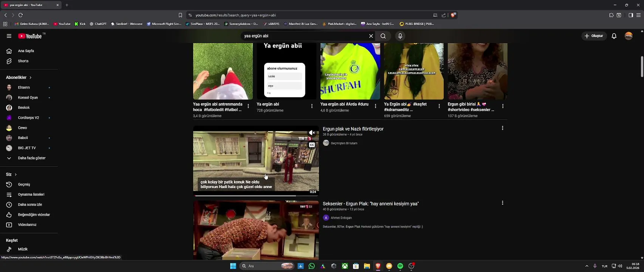Reload the page in browser toolbar
The width and height of the screenshot is (644, 272).
coord(20,15)
